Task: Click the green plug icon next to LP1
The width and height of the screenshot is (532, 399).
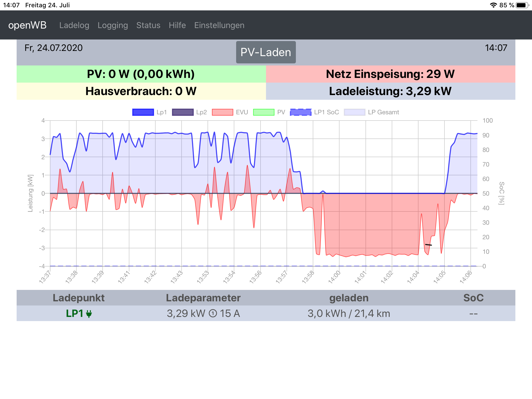Action: 89,314
